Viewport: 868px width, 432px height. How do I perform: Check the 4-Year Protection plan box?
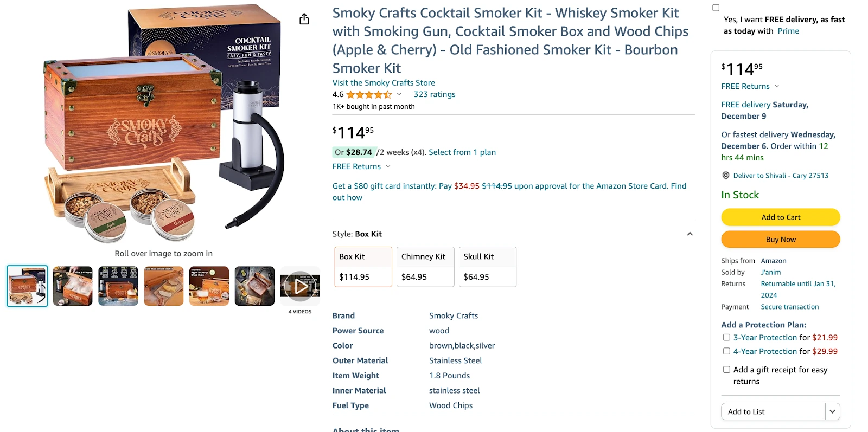[x=726, y=351]
